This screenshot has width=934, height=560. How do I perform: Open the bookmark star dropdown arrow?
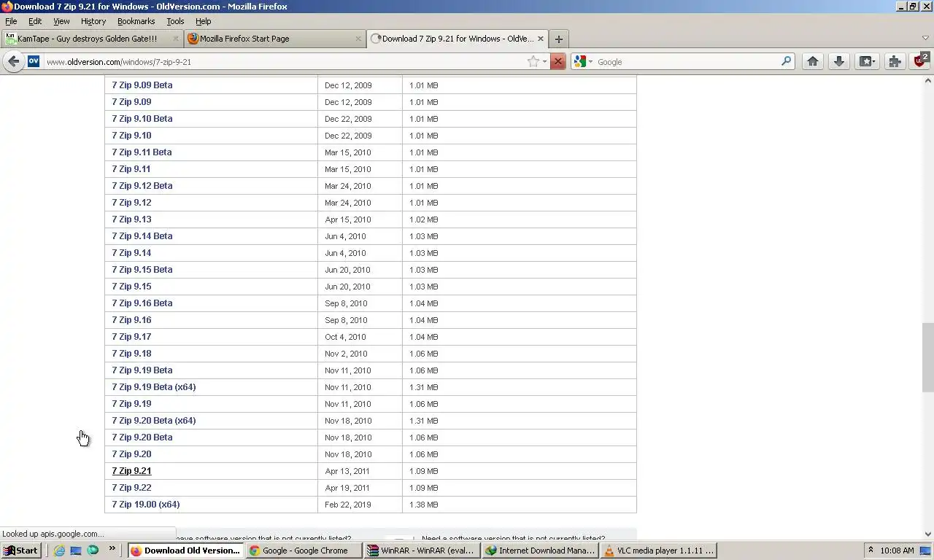pyautogui.click(x=544, y=62)
